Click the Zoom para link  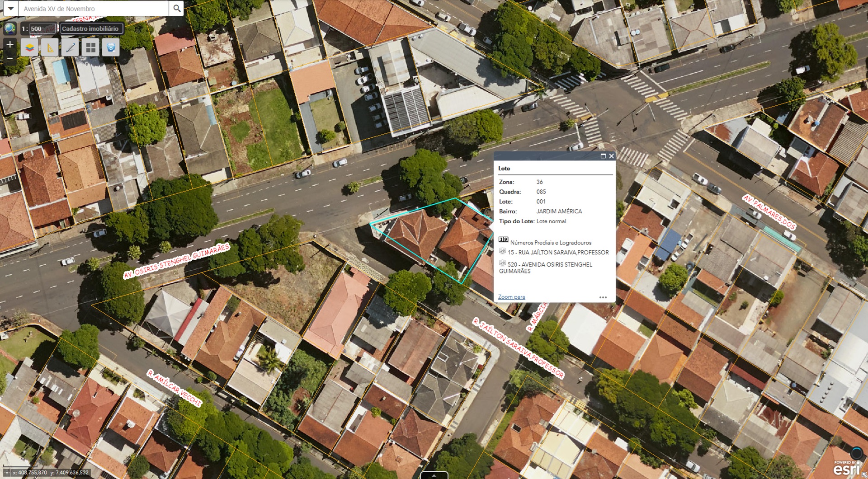pyautogui.click(x=511, y=297)
